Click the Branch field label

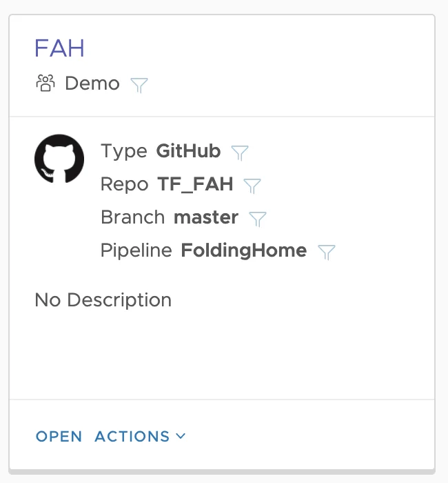click(x=132, y=217)
